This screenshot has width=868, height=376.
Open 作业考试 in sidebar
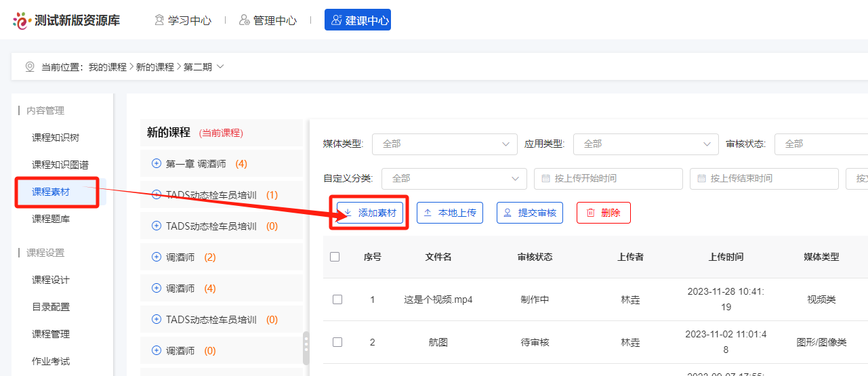pyautogui.click(x=51, y=361)
